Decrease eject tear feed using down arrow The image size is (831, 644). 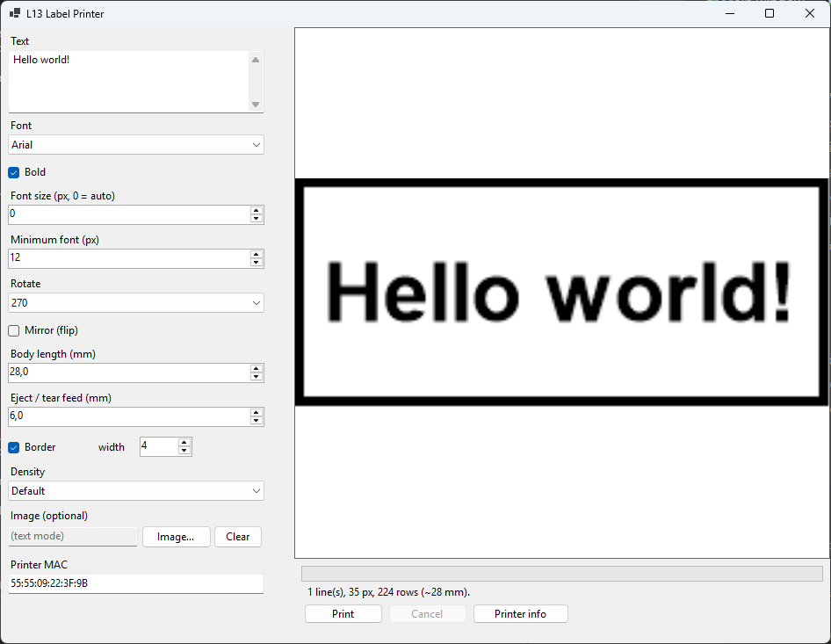click(257, 420)
